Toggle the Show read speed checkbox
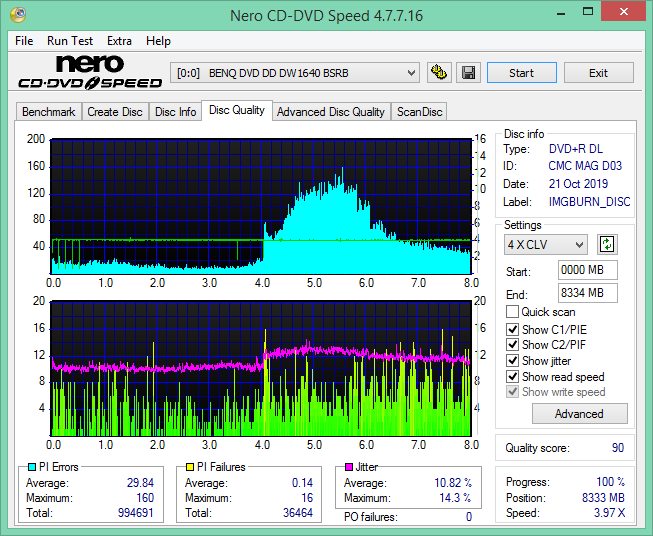The height and width of the screenshot is (536, 653). click(x=512, y=376)
